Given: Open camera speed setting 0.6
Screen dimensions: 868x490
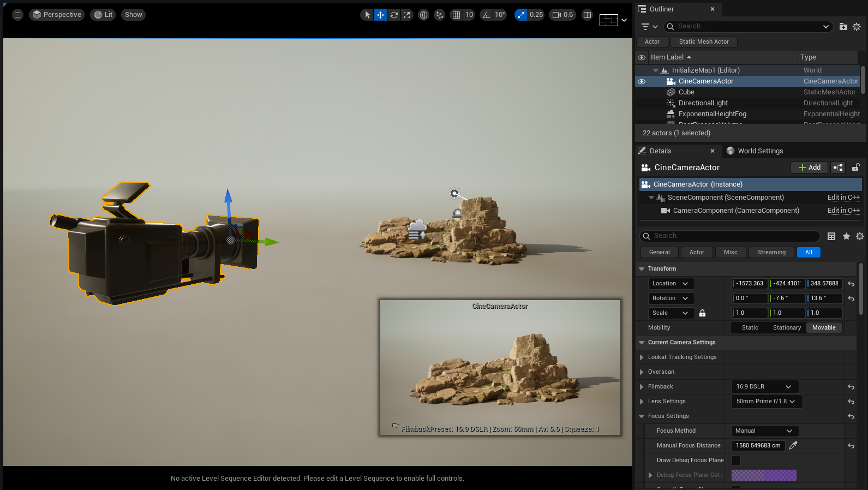Looking at the screenshot, I should click(x=563, y=15).
